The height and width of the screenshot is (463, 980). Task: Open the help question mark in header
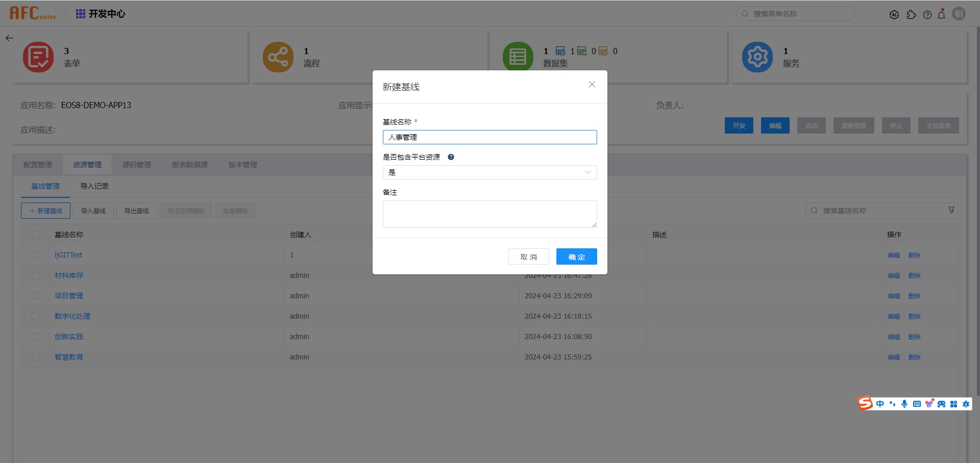(927, 15)
